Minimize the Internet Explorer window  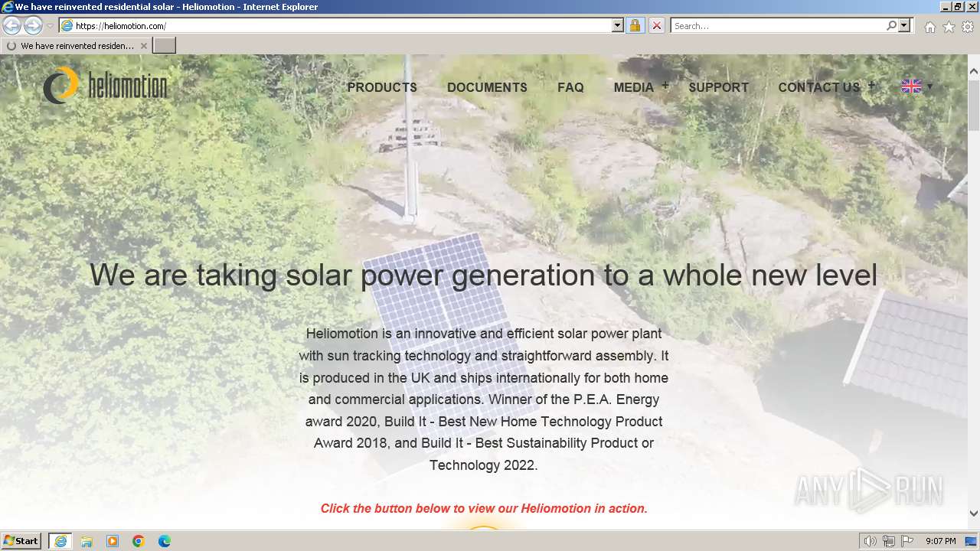point(945,7)
